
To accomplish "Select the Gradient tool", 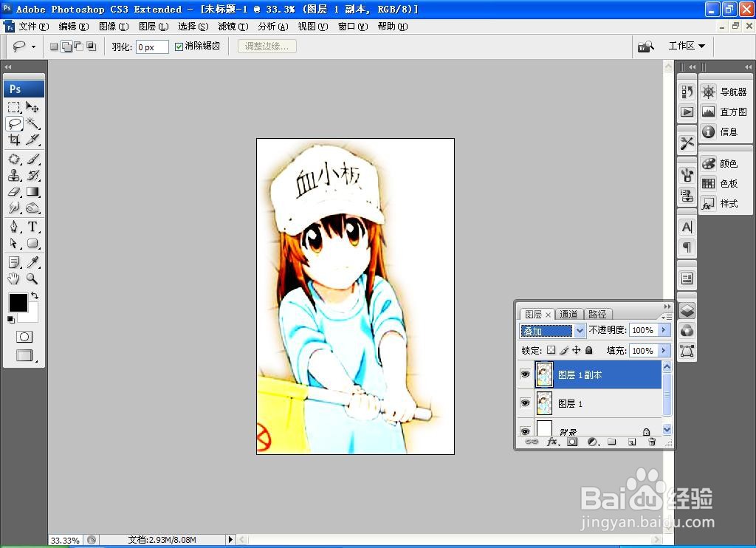I will click(32, 191).
